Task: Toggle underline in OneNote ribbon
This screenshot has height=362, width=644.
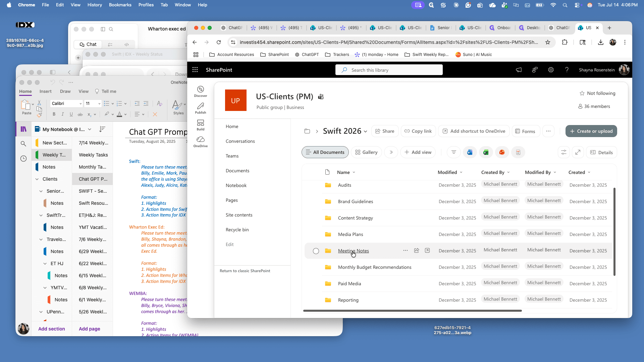Action: click(71, 114)
